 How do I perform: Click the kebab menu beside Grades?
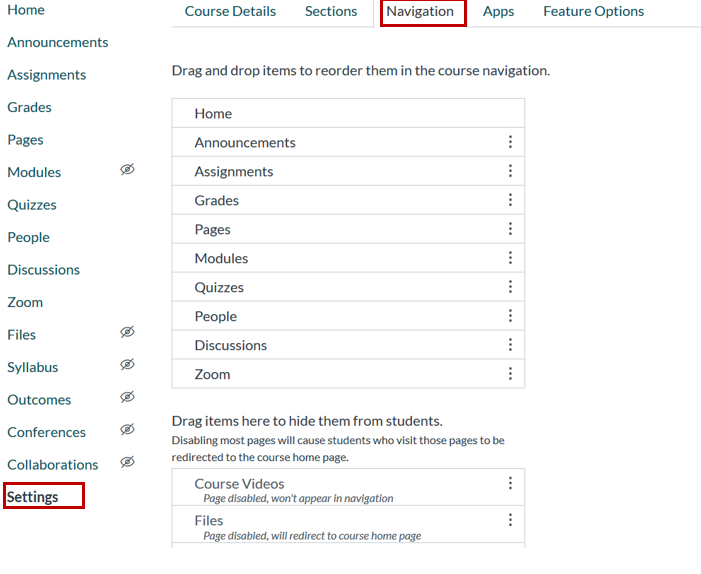510,200
